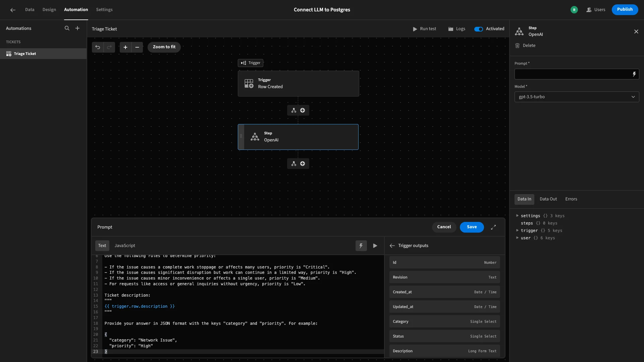644x362 pixels.
Task: Select the Triage Ticket automation
Action: click(43, 54)
